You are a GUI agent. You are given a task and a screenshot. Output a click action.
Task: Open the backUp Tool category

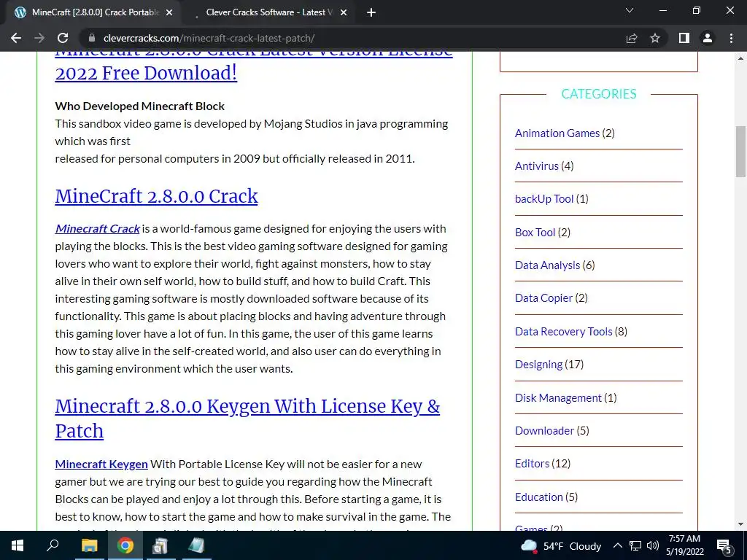click(x=544, y=199)
